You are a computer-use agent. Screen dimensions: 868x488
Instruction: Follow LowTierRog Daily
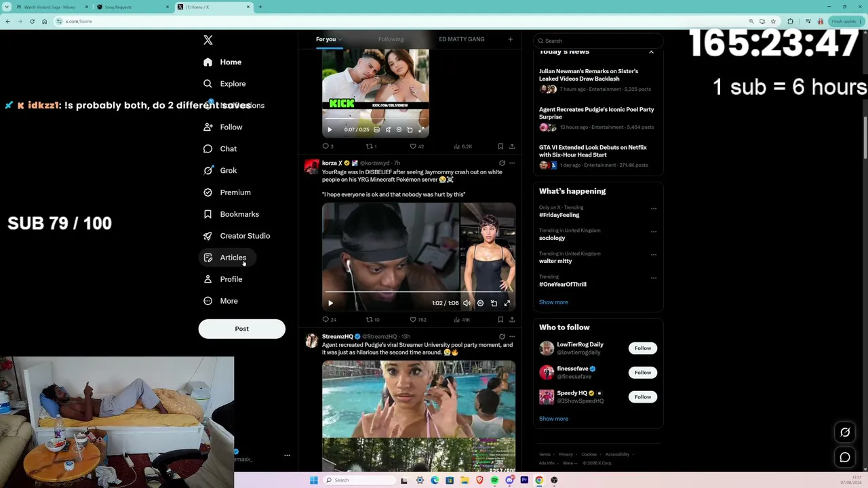643,348
